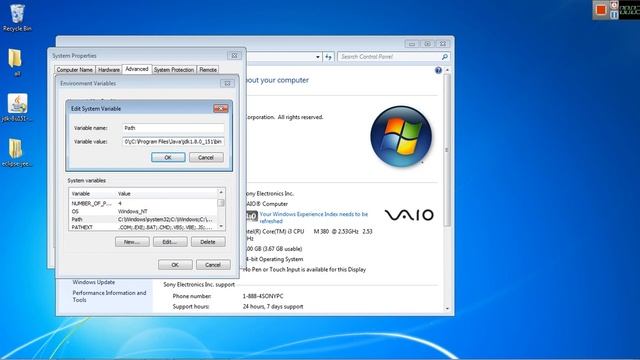
Task: Open the address bar dropdown arrow in Control Panel
Action: pos(318,57)
